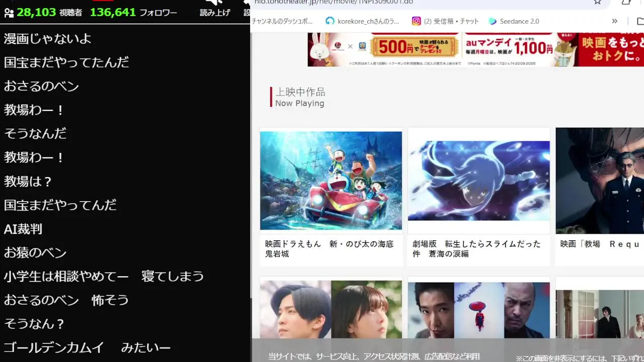Open the poster with young man and woman
This screenshot has width=644, height=362.
coord(331,309)
